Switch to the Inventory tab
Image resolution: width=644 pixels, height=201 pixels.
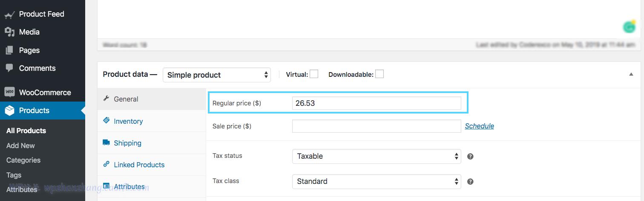(128, 121)
